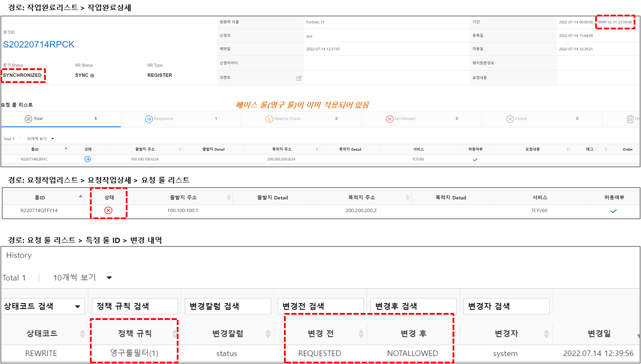
Task: Click destination address 200.200.200.2
Action: click(361, 211)
